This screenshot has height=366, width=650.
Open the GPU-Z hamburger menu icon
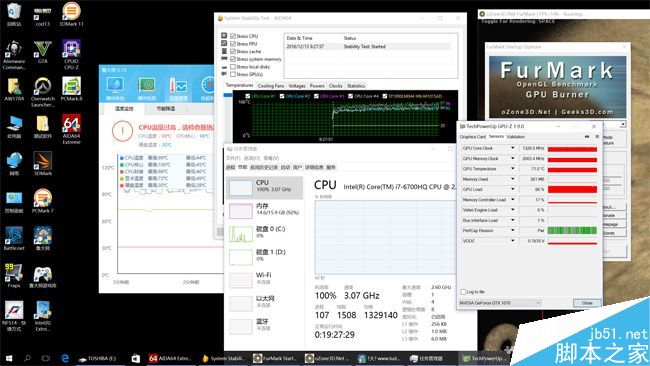[597, 136]
